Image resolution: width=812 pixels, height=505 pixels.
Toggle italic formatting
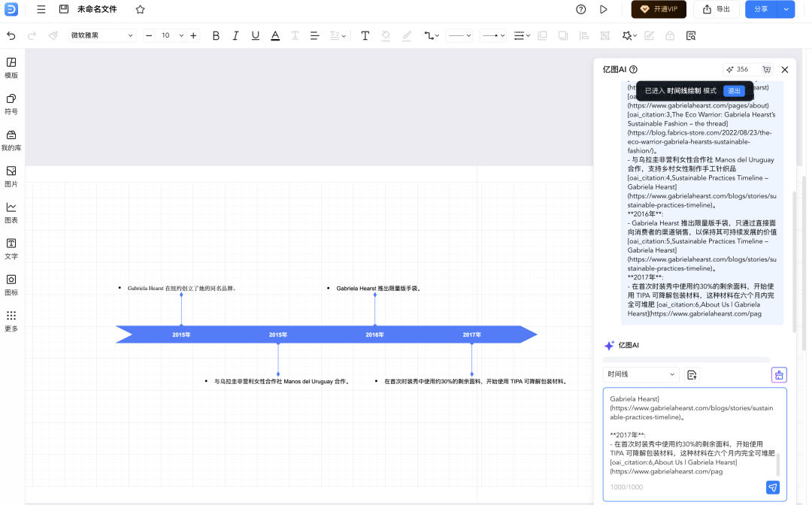coord(235,36)
